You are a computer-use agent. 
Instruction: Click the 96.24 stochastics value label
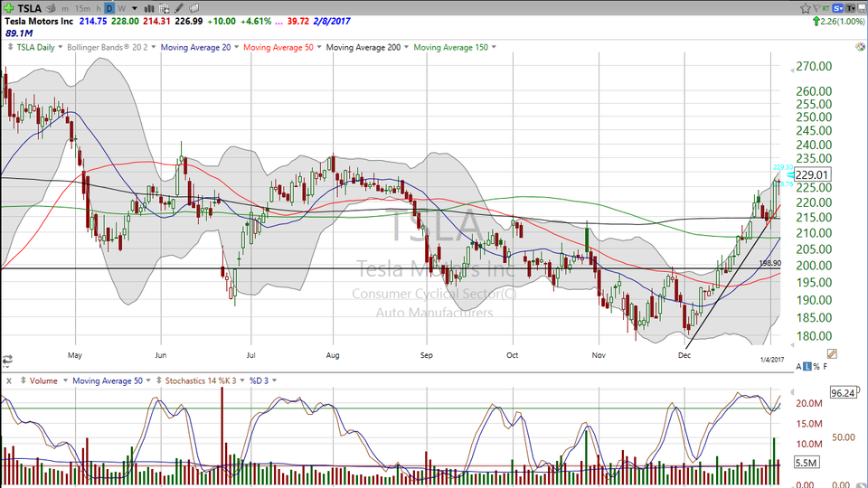coord(843,393)
